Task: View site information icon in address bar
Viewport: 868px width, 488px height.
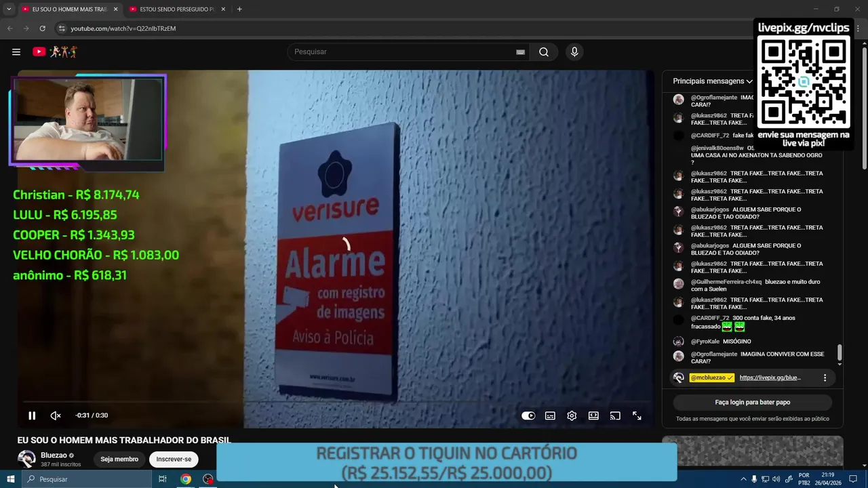Action: 62,28
